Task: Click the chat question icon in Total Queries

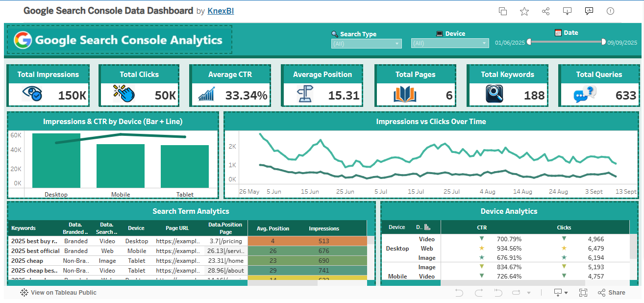Action: pos(585,94)
